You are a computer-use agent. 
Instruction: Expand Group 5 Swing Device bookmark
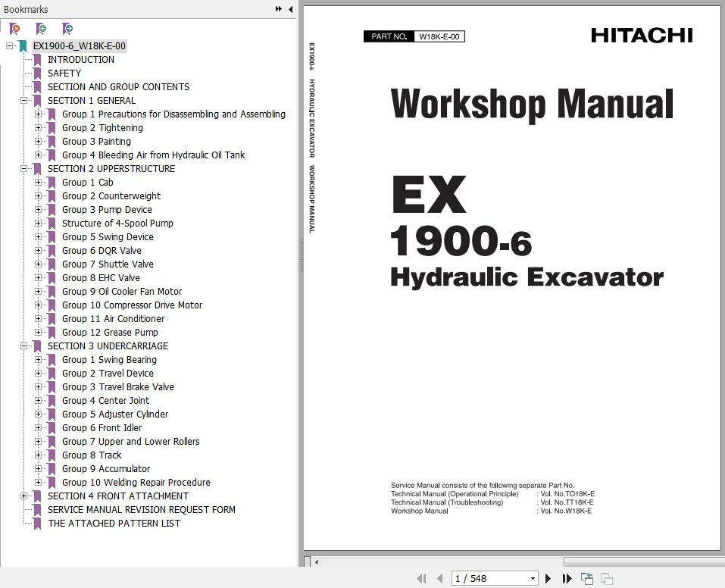[x=39, y=237]
